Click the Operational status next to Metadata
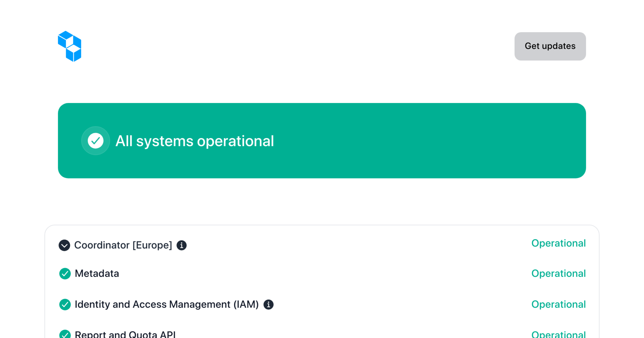This screenshot has height=338, width=644. [x=558, y=273]
